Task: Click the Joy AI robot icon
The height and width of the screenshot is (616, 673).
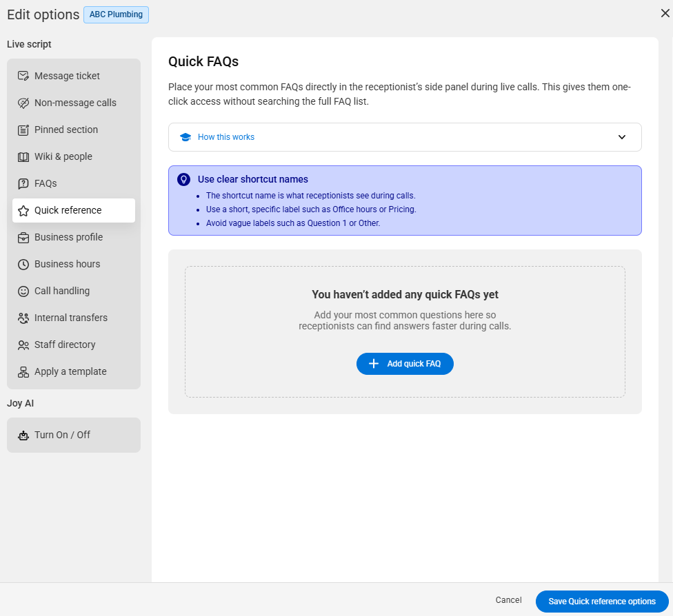Action: pos(23,435)
